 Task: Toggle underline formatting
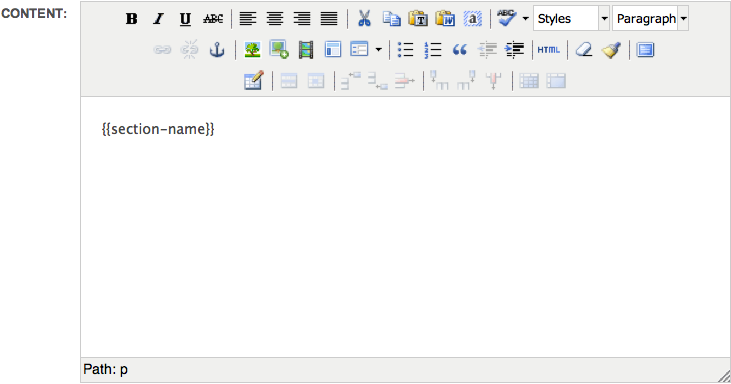186,19
